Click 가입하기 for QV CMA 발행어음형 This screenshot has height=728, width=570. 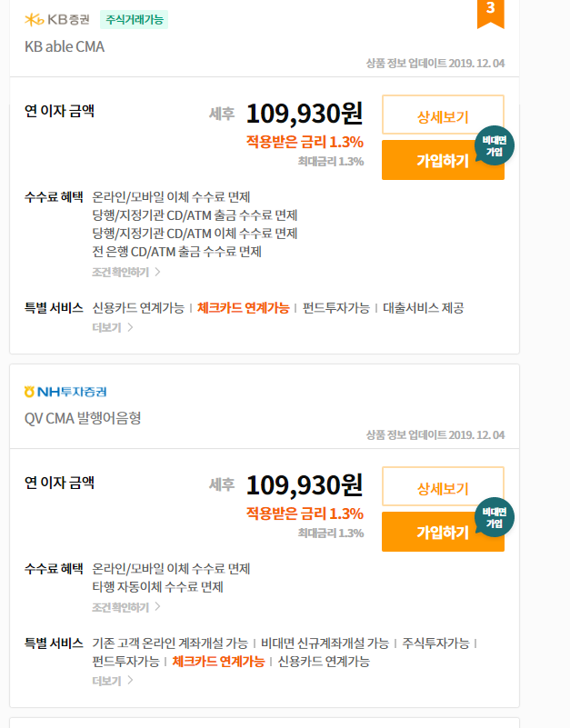443,532
